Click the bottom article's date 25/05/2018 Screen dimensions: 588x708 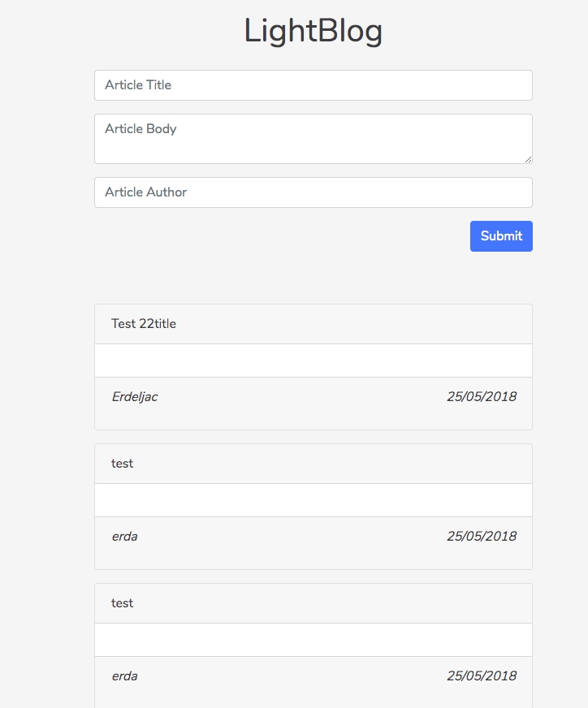pos(481,676)
